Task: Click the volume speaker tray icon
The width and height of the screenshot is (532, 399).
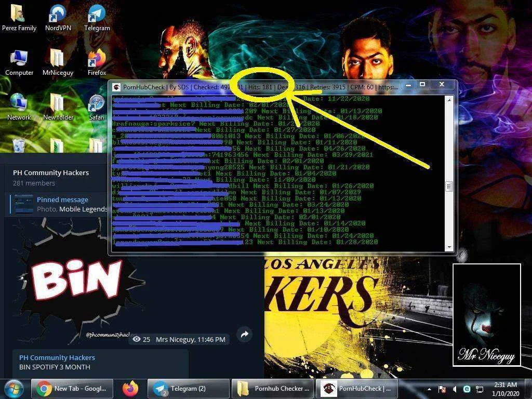Action: coord(455,389)
